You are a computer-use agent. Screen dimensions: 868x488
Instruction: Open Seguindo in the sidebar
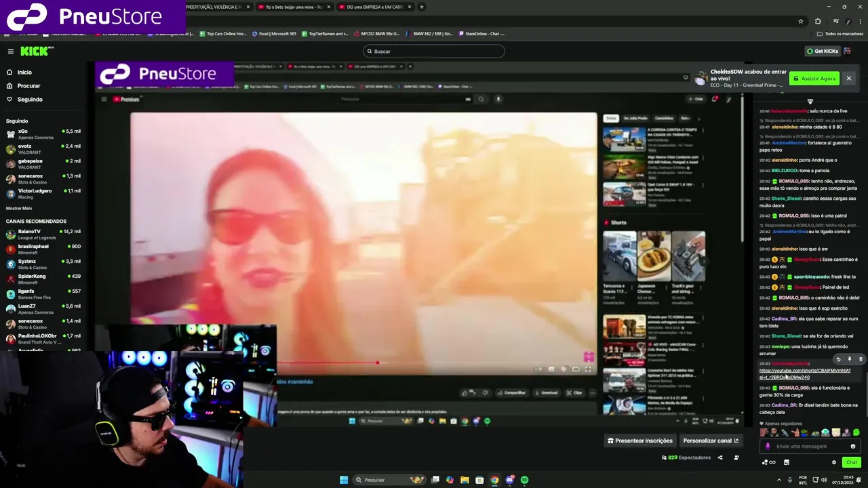point(30,99)
